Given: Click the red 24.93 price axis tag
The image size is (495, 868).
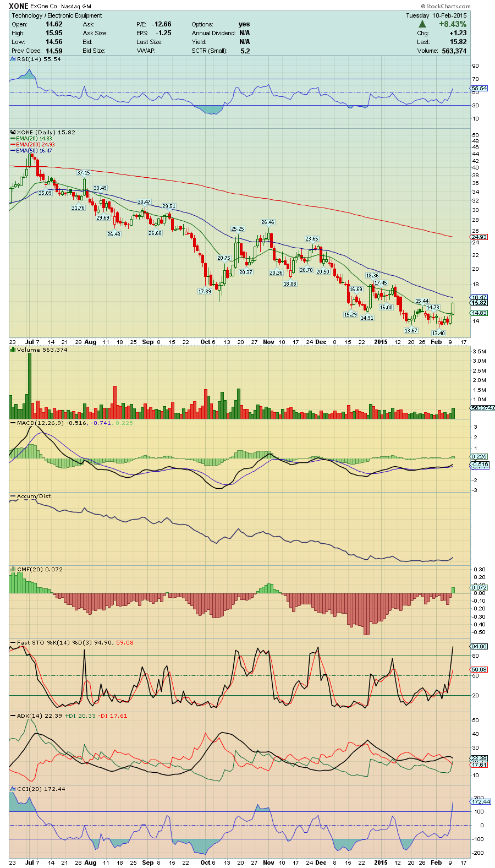Looking at the screenshot, I should pos(479,237).
